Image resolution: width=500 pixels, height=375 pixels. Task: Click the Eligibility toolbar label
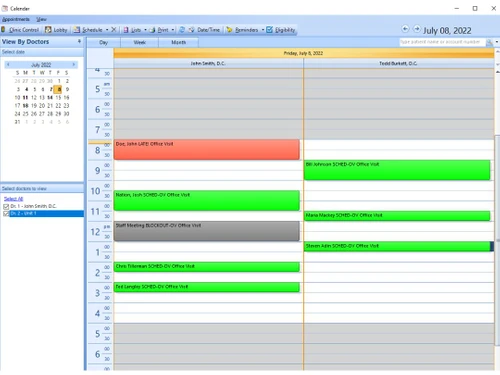[x=285, y=30]
